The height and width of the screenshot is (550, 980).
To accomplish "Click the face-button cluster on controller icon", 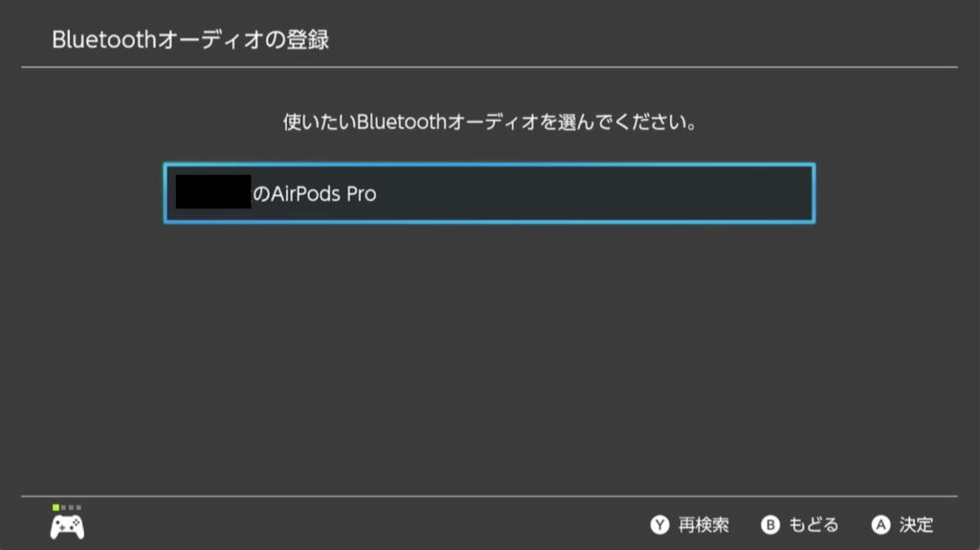I will [77, 522].
